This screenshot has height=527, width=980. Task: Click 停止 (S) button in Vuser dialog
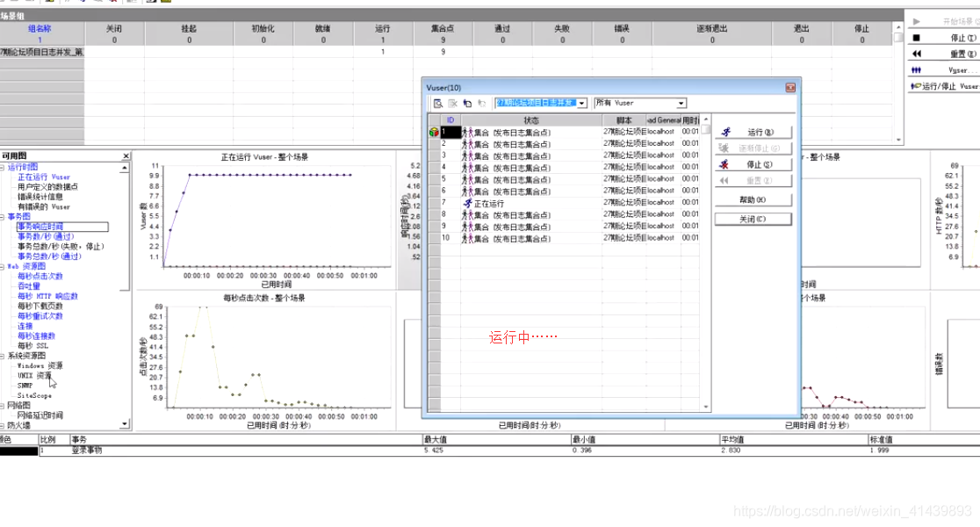coord(753,164)
